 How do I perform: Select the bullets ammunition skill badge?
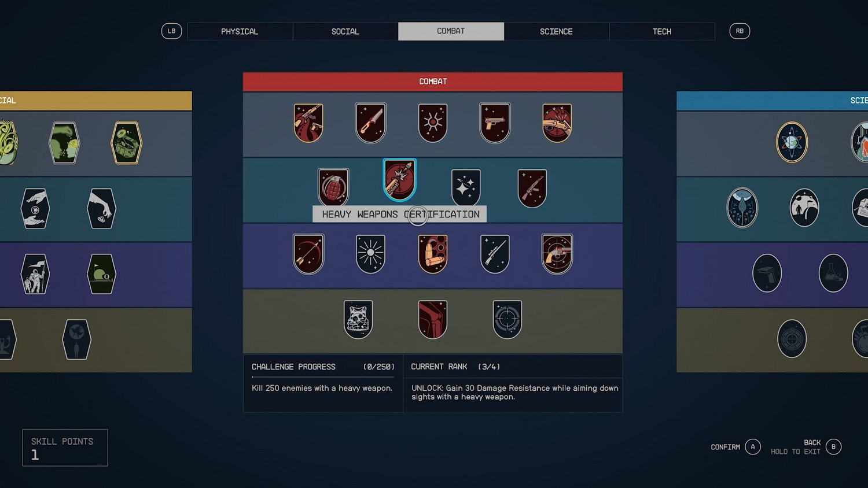click(x=433, y=253)
